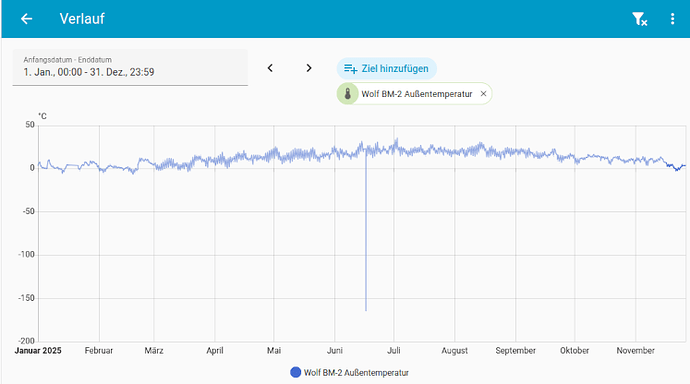Jump to the next time range
Screen dimensions: 690x384
click(x=309, y=68)
